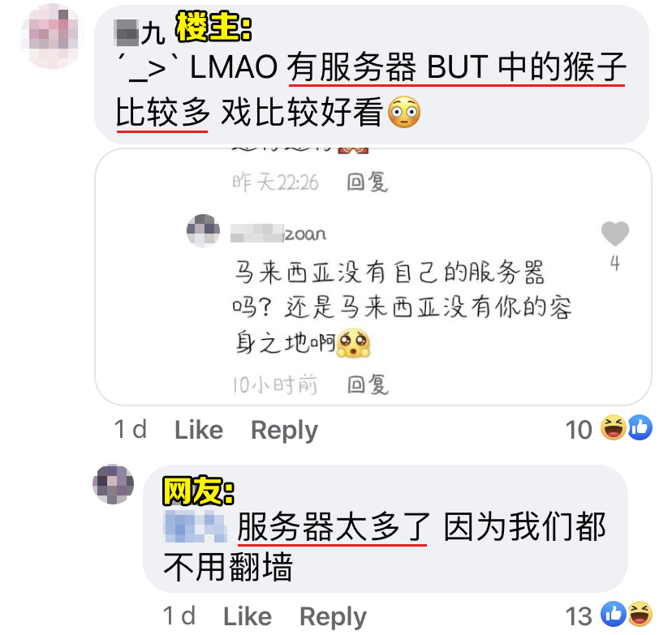The width and height of the screenshot is (672, 635).
Task: Click the blue thumbs-up reaction beside 10
Action: pos(640,427)
